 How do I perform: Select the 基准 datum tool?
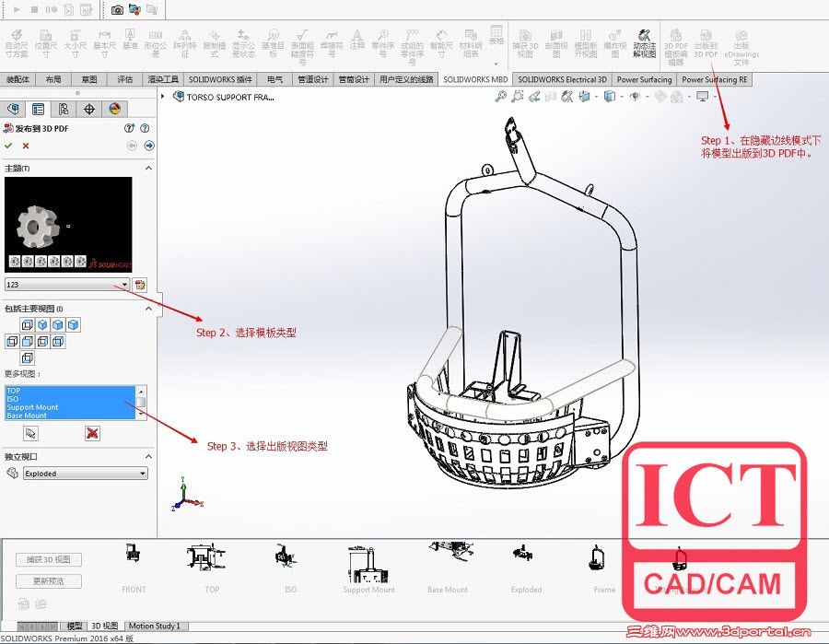point(130,41)
